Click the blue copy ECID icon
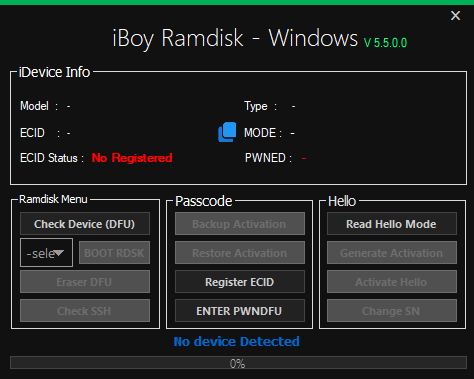The image size is (474, 379). [x=227, y=132]
